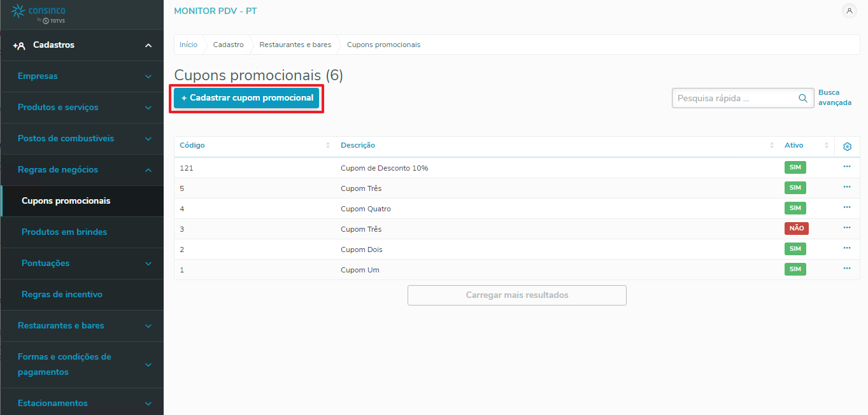Open Regras de incentivo menu item
The width and height of the screenshot is (868, 415).
click(x=62, y=295)
